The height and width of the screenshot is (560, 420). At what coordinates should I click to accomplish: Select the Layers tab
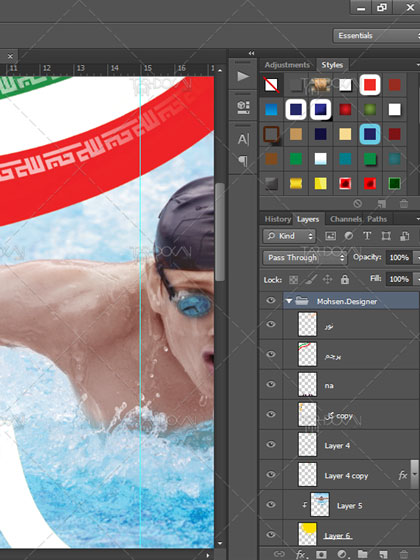pyautogui.click(x=308, y=219)
